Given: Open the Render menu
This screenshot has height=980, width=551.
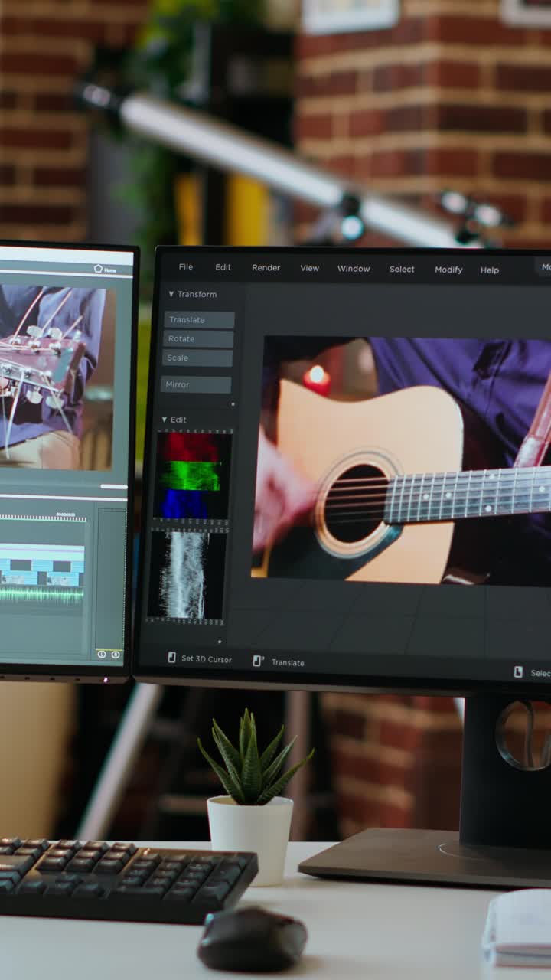Looking at the screenshot, I should pyautogui.click(x=266, y=268).
